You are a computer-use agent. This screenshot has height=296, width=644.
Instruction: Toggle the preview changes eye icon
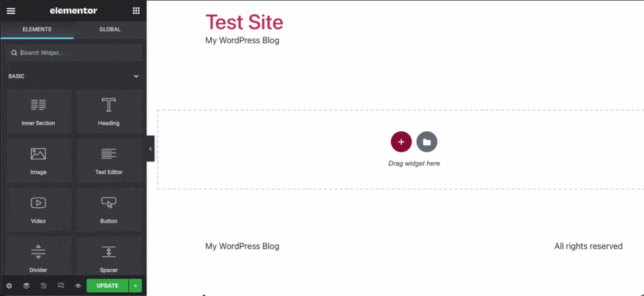[78, 286]
